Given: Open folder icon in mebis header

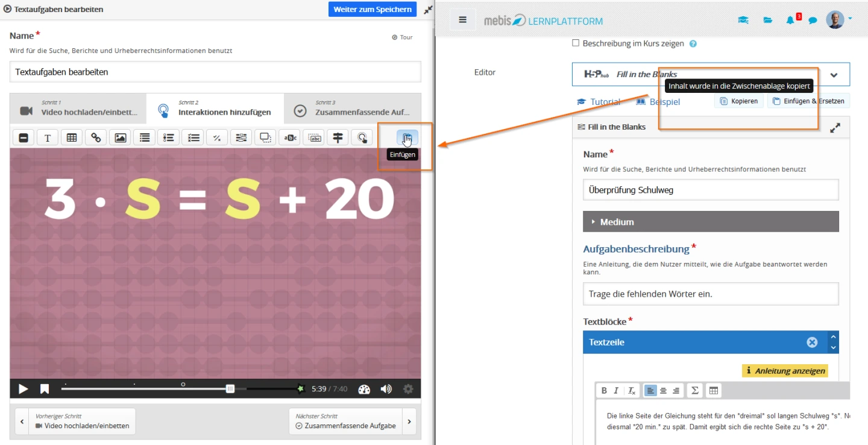Looking at the screenshot, I should (767, 20).
